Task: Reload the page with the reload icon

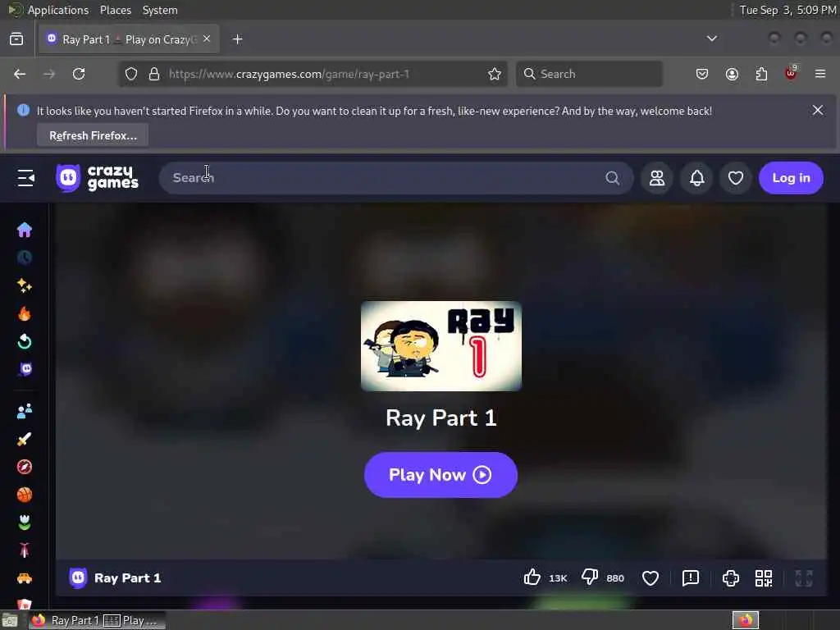Action: coord(79,74)
